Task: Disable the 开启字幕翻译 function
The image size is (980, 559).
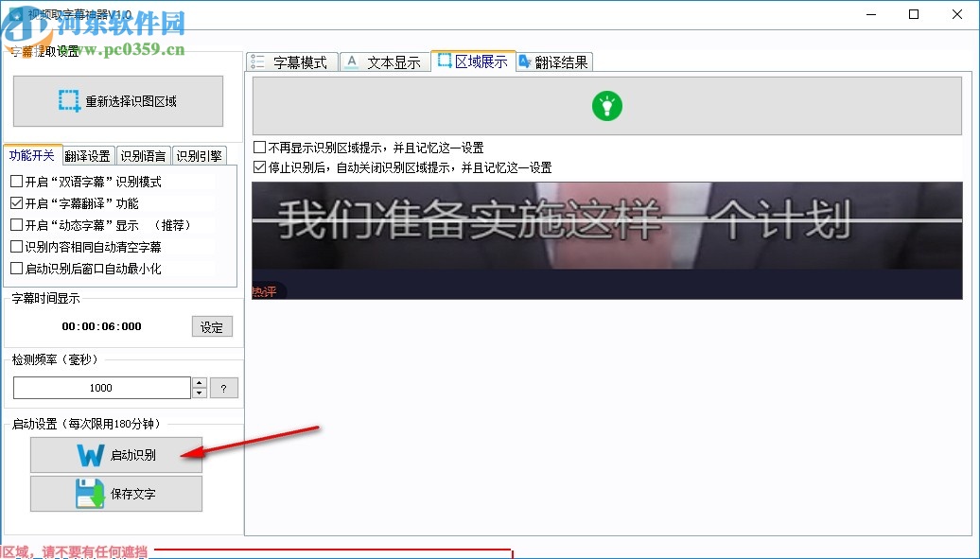Action: tap(16, 202)
